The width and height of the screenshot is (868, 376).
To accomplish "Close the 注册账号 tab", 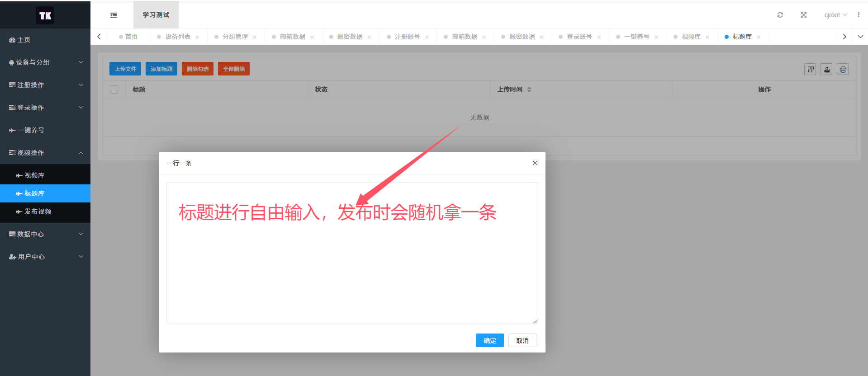I will [x=427, y=37].
